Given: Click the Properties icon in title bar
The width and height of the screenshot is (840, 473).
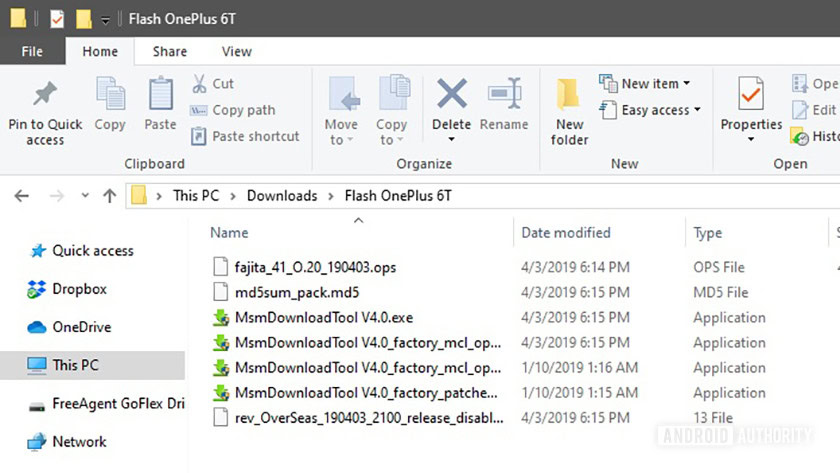Looking at the screenshot, I should coord(57,19).
